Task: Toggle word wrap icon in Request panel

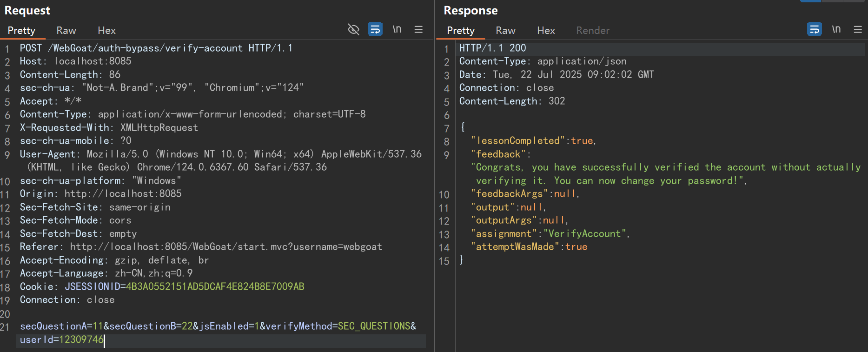Action: [375, 29]
